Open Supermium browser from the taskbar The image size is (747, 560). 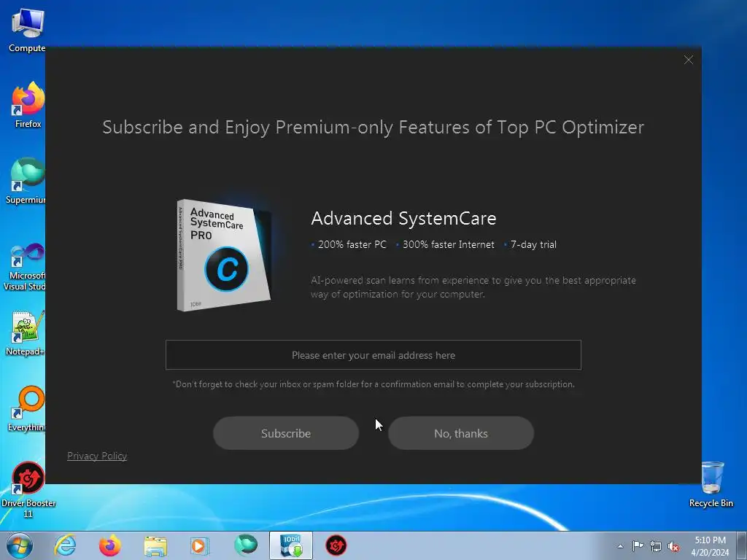coord(246,545)
